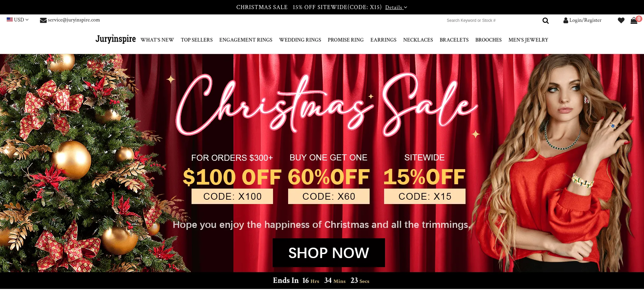Click the Login/Register link
This screenshot has height=298, width=644.
point(585,20)
